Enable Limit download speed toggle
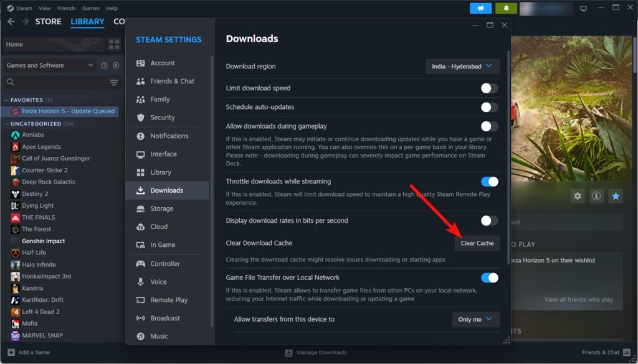 coord(489,88)
